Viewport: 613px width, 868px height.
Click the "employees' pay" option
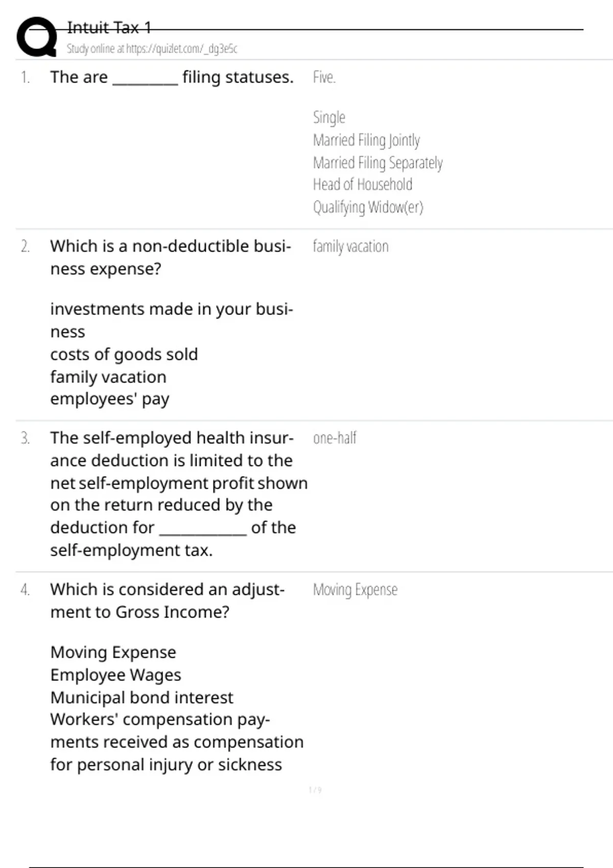(x=109, y=399)
